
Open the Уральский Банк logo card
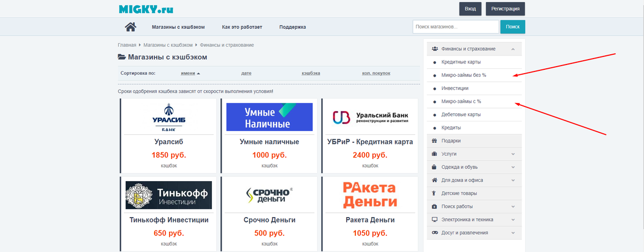point(370,117)
